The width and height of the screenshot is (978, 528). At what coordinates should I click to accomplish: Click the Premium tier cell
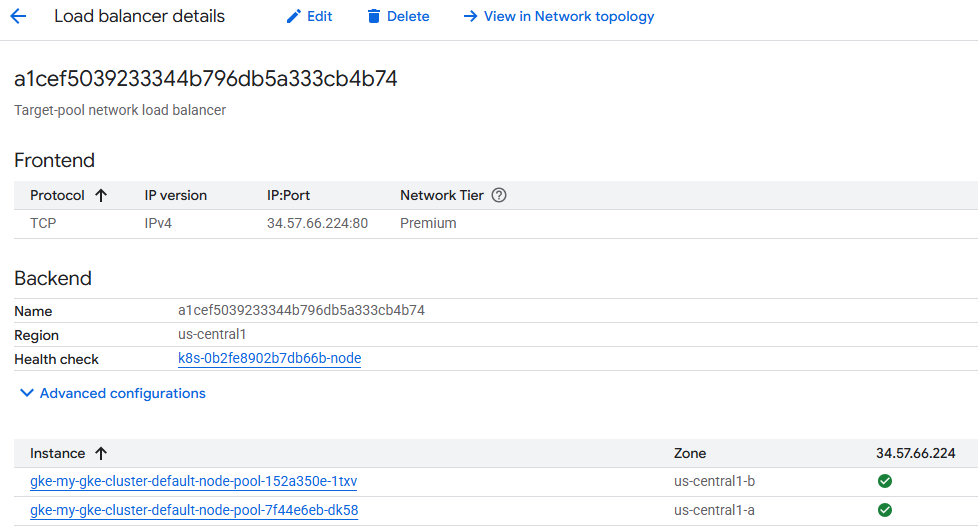428,223
